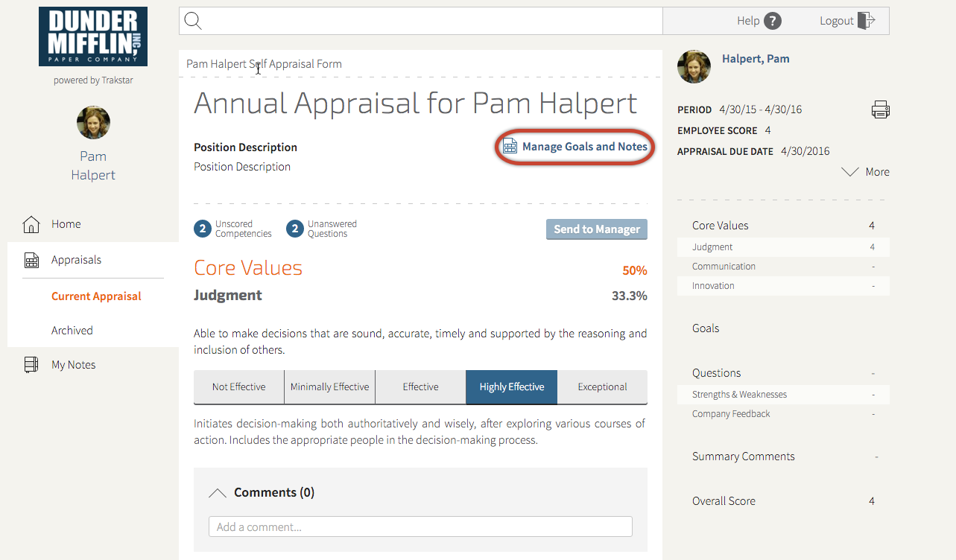Screen dimensions: 956x560
Task: Select the Minimally Effective rating
Action: pos(329,387)
